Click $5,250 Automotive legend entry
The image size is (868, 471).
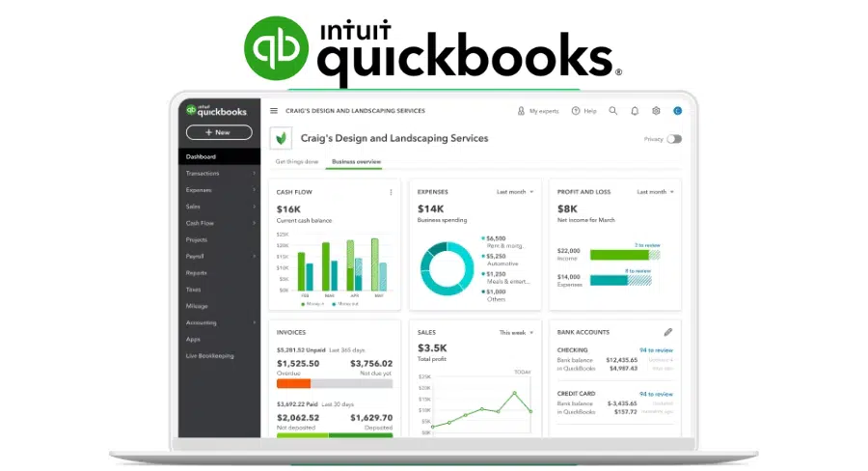(x=501, y=260)
